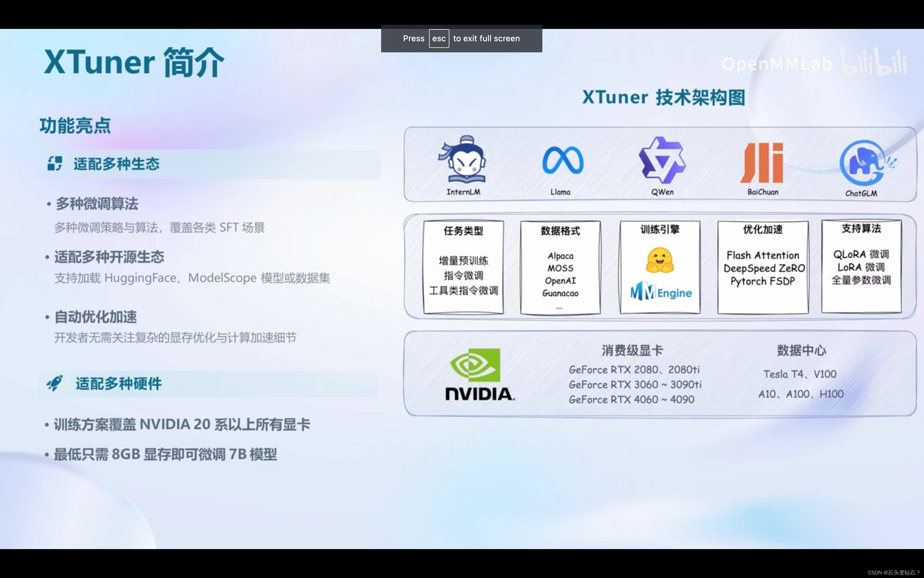Click the text 增量预训练
This screenshot has height=578, width=924.
pyautogui.click(x=463, y=261)
